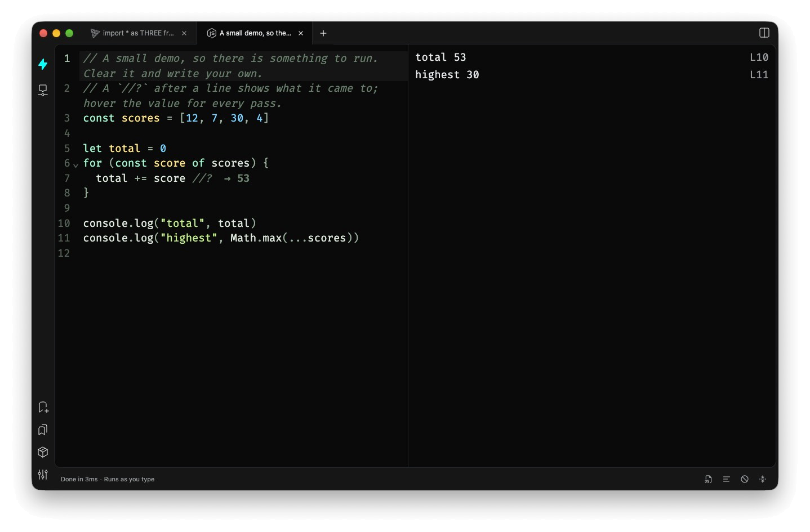The height and width of the screenshot is (532, 810).
Task: Close the 'A small demo' tab
Action: click(301, 33)
